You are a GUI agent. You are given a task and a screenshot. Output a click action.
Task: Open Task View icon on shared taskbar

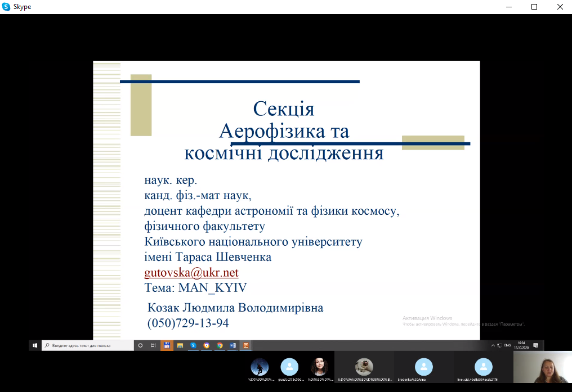(x=153, y=345)
